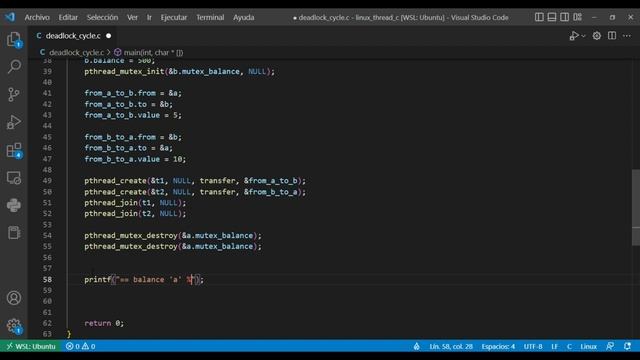Select language mode C in status bar
The image size is (640, 360).
click(569, 347)
